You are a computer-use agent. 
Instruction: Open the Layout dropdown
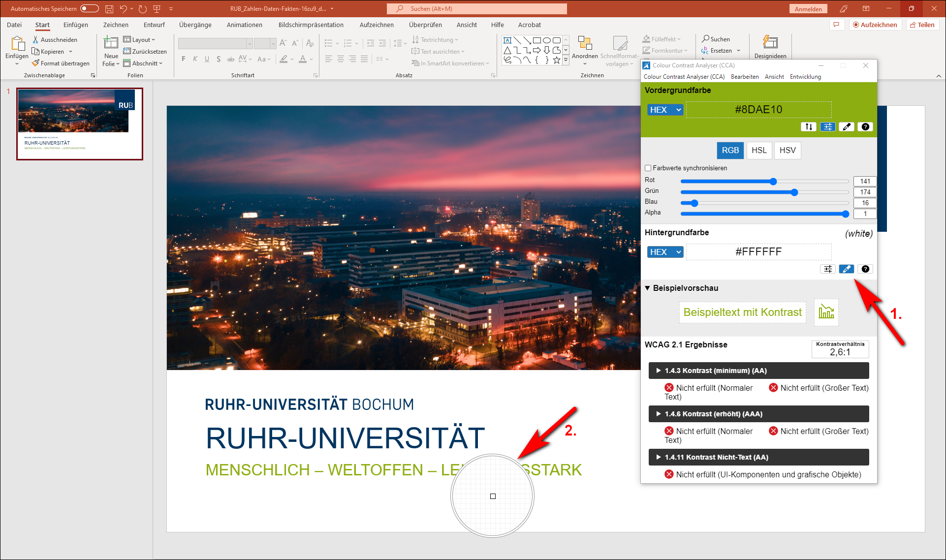[139, 40]
